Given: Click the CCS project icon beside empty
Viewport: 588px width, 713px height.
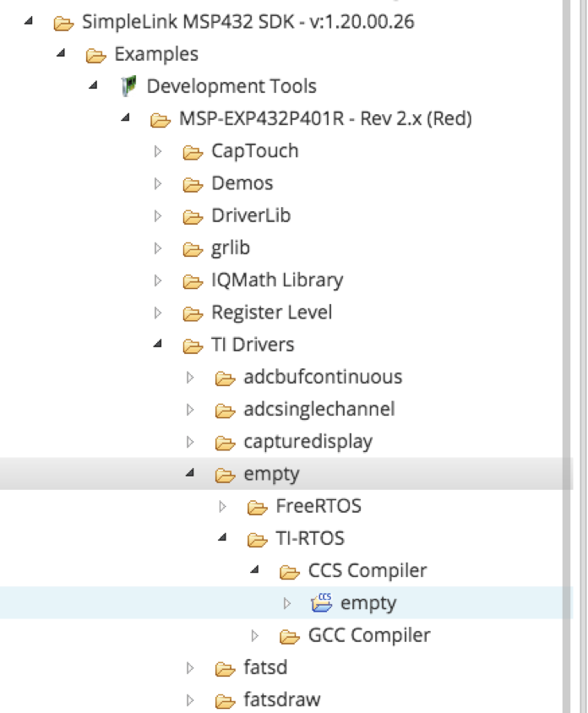Looking at the screenshot, I should (321, 602).
